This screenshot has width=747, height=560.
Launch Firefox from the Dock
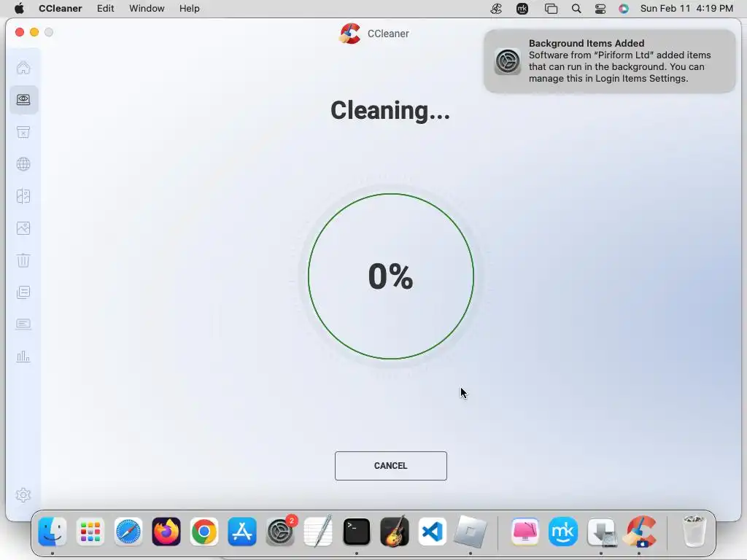[x=166, y=532]
